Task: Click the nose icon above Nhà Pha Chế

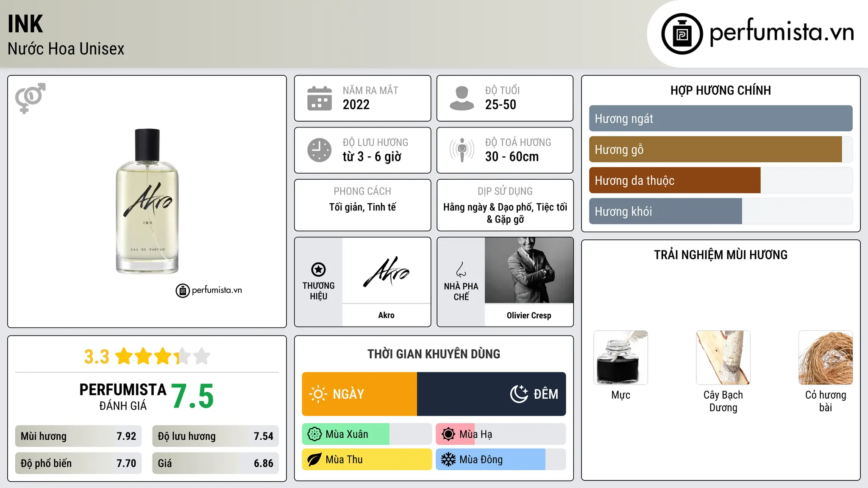Action: point(461,269)
